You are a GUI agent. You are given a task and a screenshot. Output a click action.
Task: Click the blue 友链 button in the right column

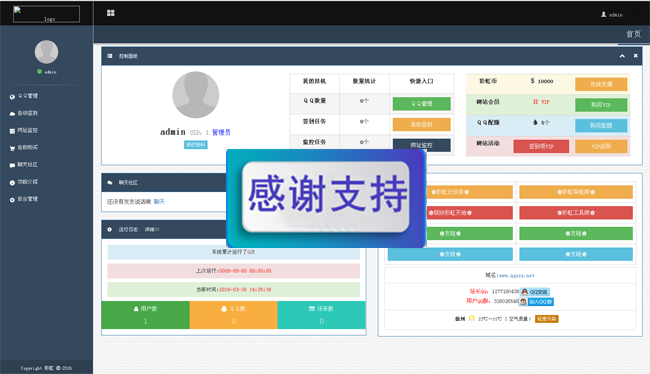(576, 254)
